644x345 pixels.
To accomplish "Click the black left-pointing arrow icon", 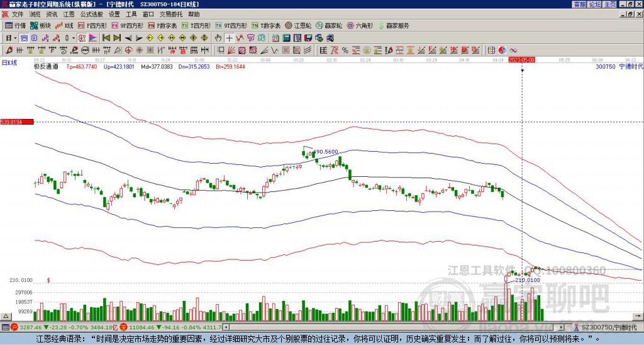I will click(x=128, y=38).
